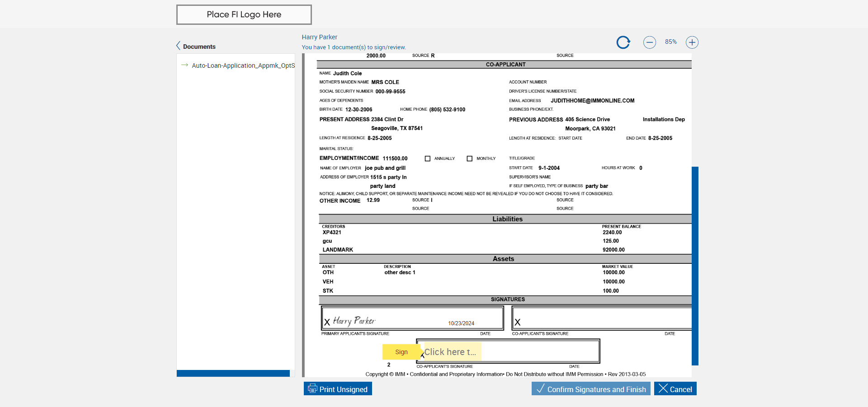Click the 'Installations Dep' text
This screenshot has width=868, height=407.
point(664,120)
